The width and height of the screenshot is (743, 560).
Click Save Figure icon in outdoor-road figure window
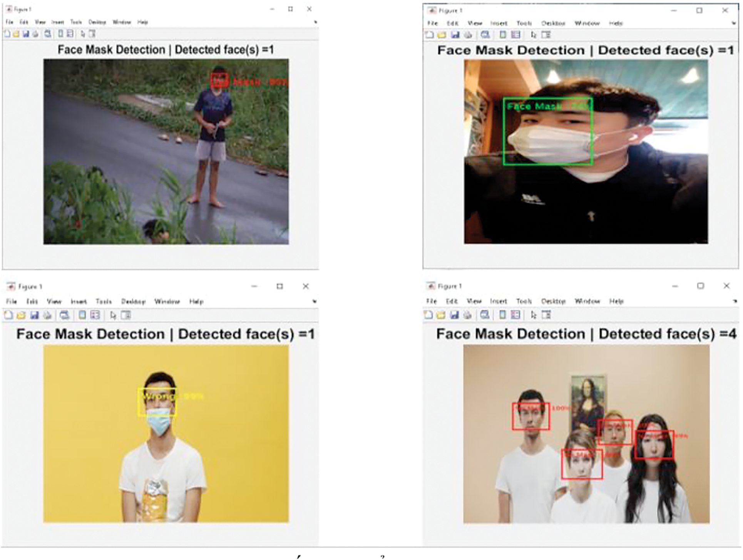pos(26,34)
